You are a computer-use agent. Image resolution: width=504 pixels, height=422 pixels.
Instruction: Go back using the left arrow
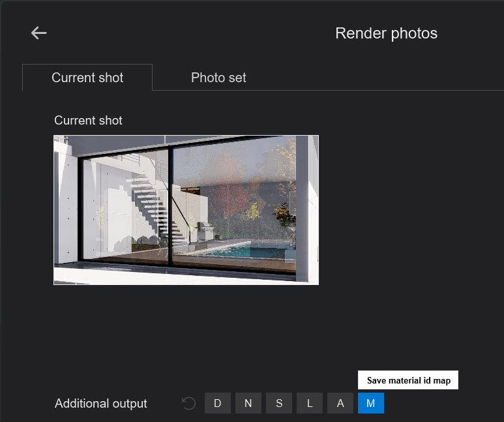tap(38, 33)
